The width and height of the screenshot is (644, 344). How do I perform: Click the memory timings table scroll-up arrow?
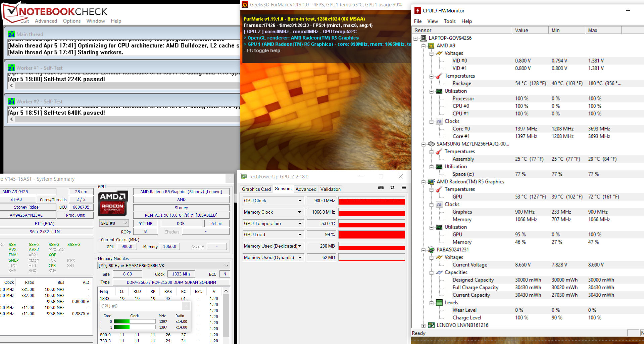point(226,291)
